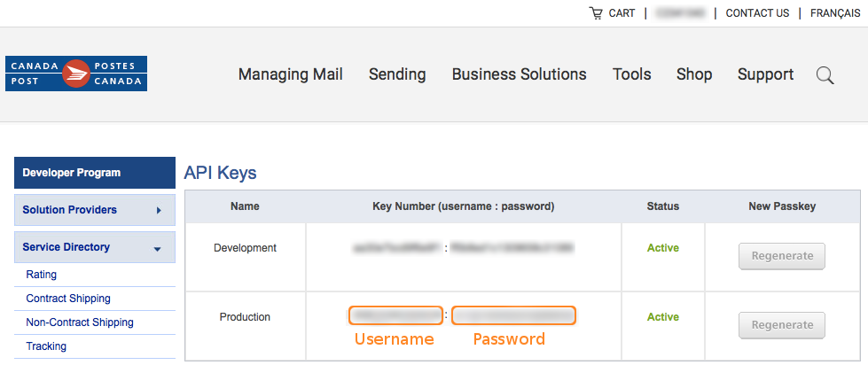The height and width of the screenshot is (365, 868).
Task: Collapse the Service Directory section
Action: (x=157, y=249)
